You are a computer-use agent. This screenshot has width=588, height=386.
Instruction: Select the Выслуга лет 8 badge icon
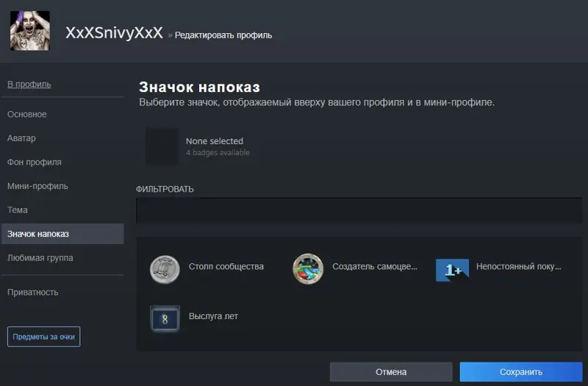[x=165, y=319]
